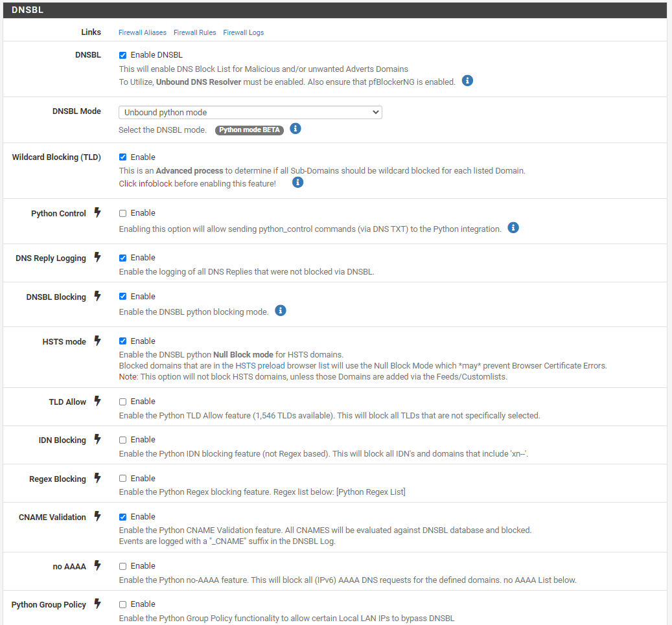Go to the Firewall Rules link
This screenshot has width=672, height=625.
[195, 32]
